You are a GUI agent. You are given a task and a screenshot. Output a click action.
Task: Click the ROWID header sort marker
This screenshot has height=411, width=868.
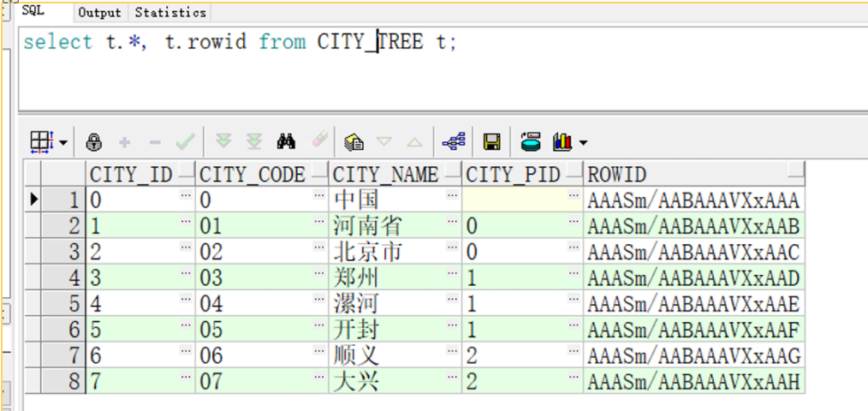[796, 169]
